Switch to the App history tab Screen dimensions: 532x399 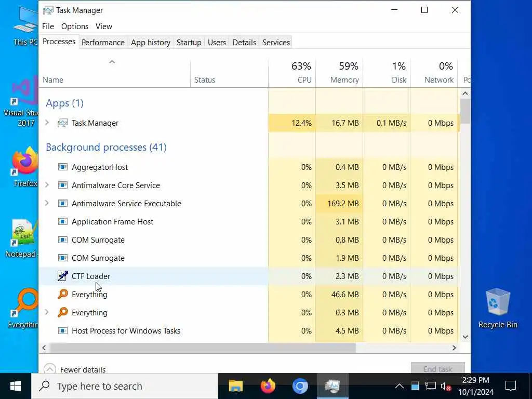[151, 43]
